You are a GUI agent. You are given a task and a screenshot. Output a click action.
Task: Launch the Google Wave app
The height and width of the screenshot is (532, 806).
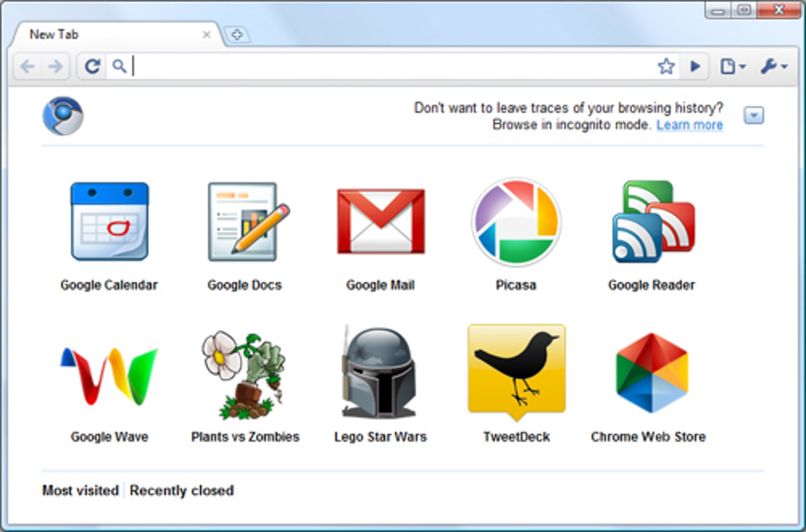(x=109, y=376)
